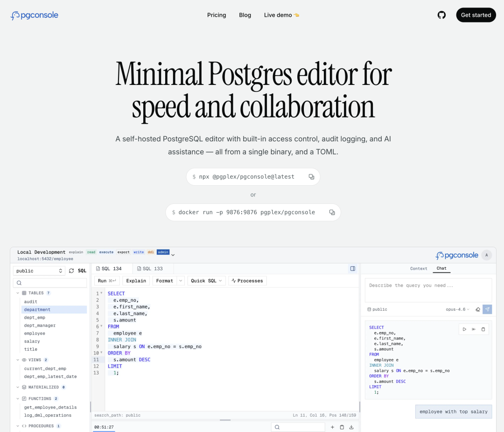Click the Run query button
Viewport: 504px width, 432px height.
[x=107, y=281]
